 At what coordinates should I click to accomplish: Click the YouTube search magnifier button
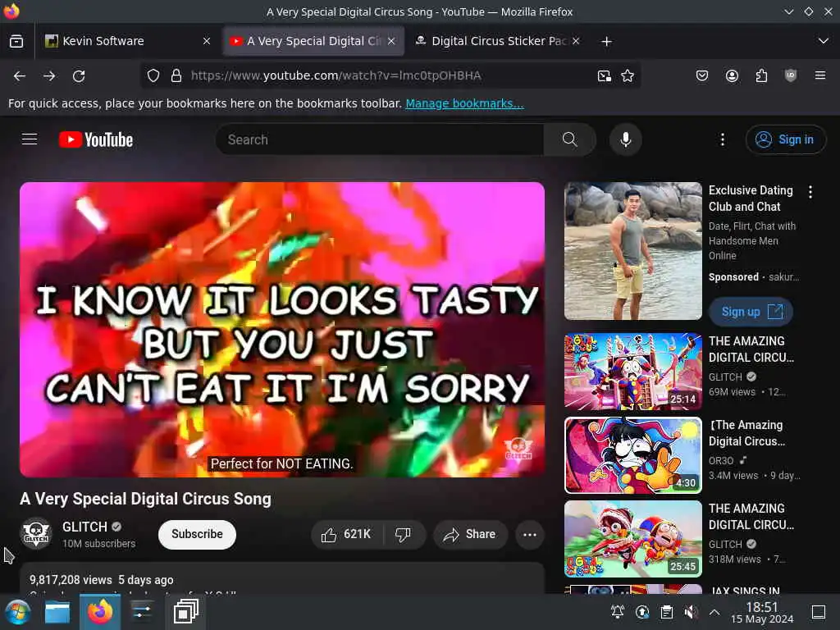(570, 139)
